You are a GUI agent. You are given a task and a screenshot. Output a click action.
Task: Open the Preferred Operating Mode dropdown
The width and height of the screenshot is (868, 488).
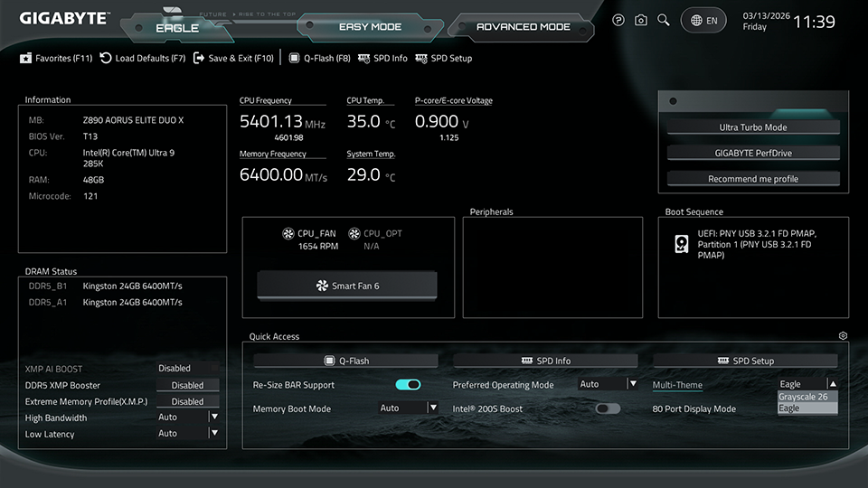pyautogui.click(x=609, y=384)
